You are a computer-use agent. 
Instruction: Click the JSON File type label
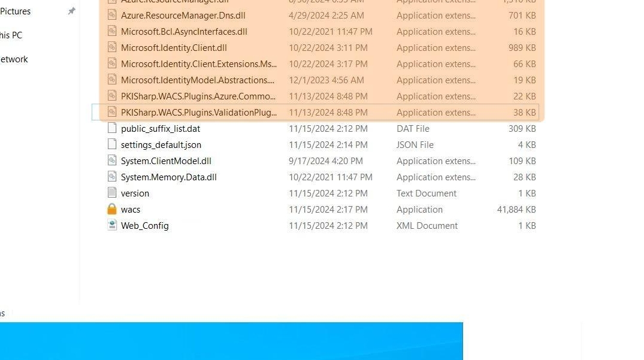click(x=415, y=145)
